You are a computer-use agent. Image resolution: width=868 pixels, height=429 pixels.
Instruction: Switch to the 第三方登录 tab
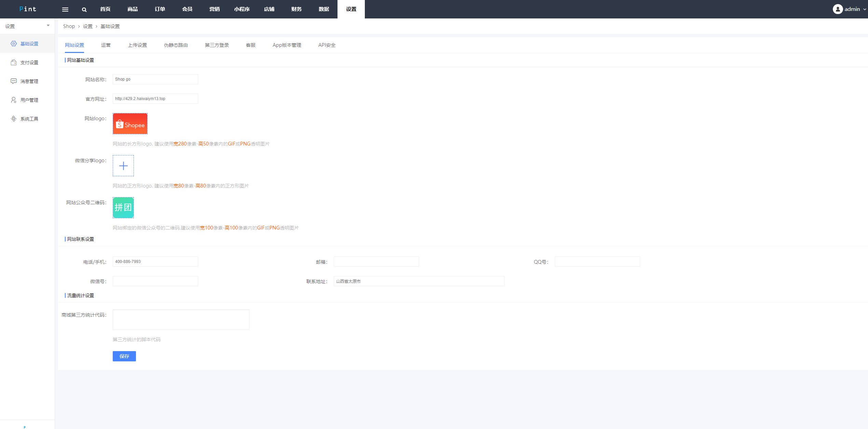coord(216,45)
